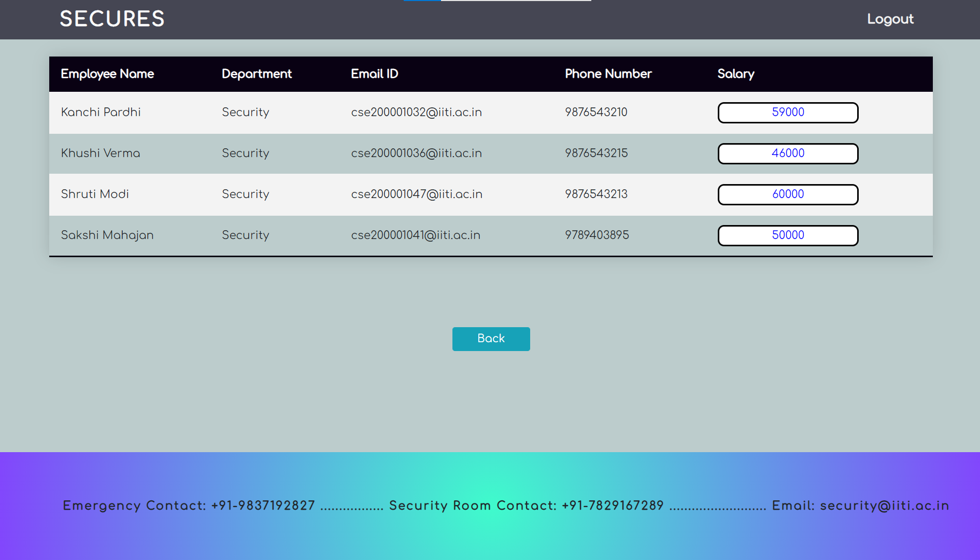The width and height of the screenshot is (980, 560).
Task: Click the Email ID column header
Action: point(374,74)
